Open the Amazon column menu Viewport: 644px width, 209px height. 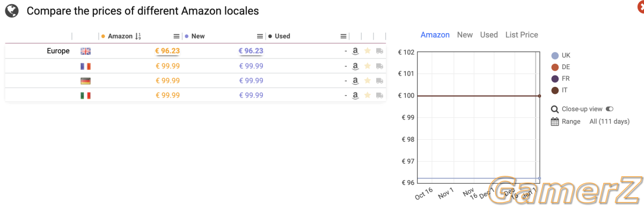[x=177, y=36]
